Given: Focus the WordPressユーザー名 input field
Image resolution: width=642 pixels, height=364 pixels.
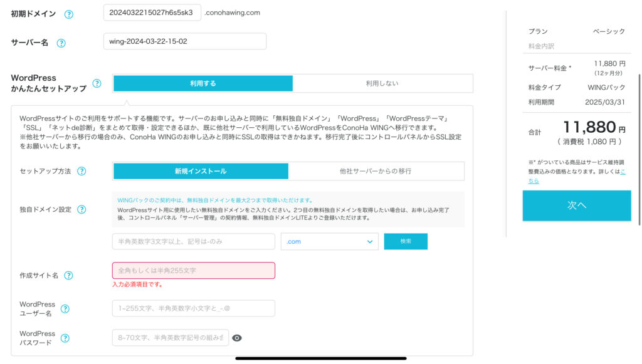Looking at the screenshot, I should click(193, 308).
